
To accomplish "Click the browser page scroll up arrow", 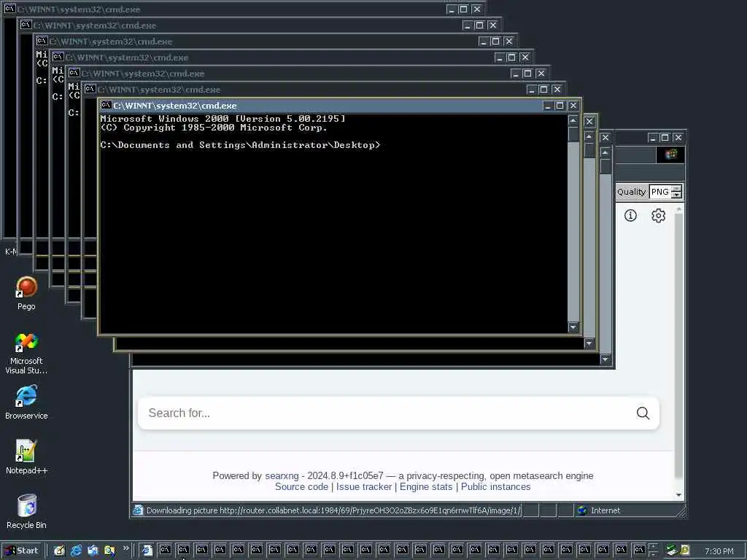I will (x=679, y=209).
